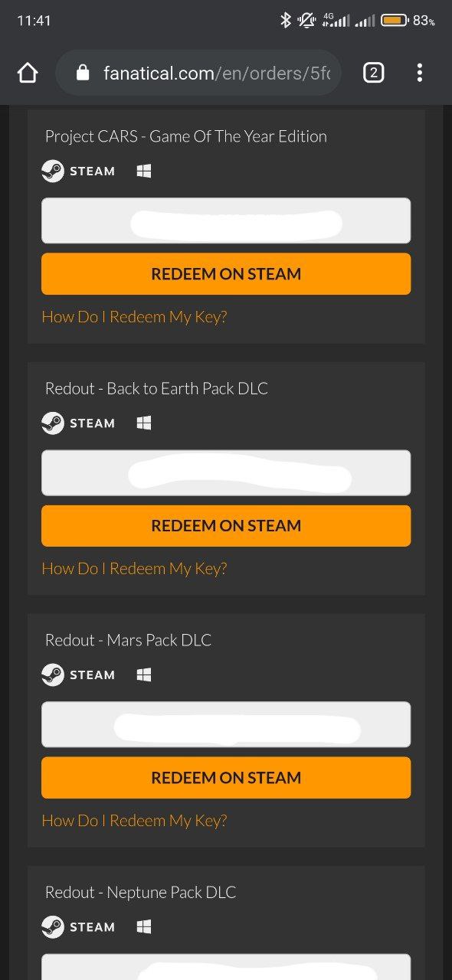Tap the Steam logo under Redout Neptune Pack

(53, 926)
